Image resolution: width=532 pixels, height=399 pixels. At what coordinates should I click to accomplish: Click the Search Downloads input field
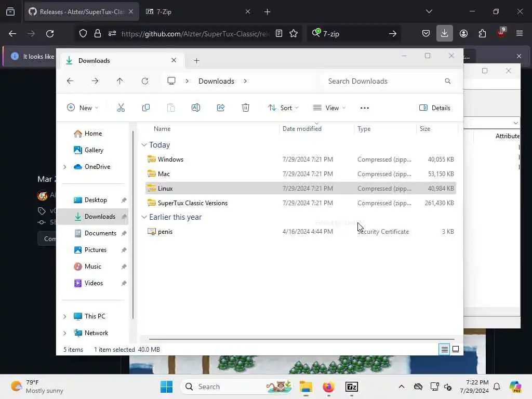(x=388, y=81)
